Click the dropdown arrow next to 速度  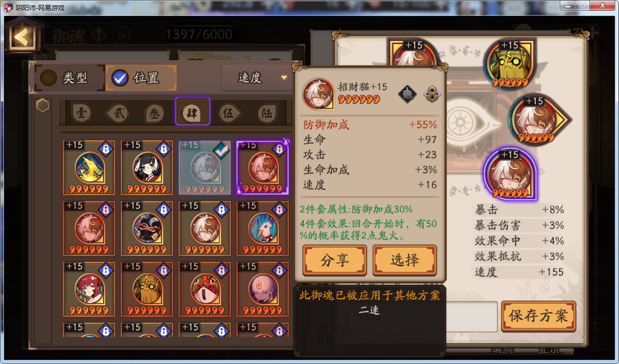284,78
